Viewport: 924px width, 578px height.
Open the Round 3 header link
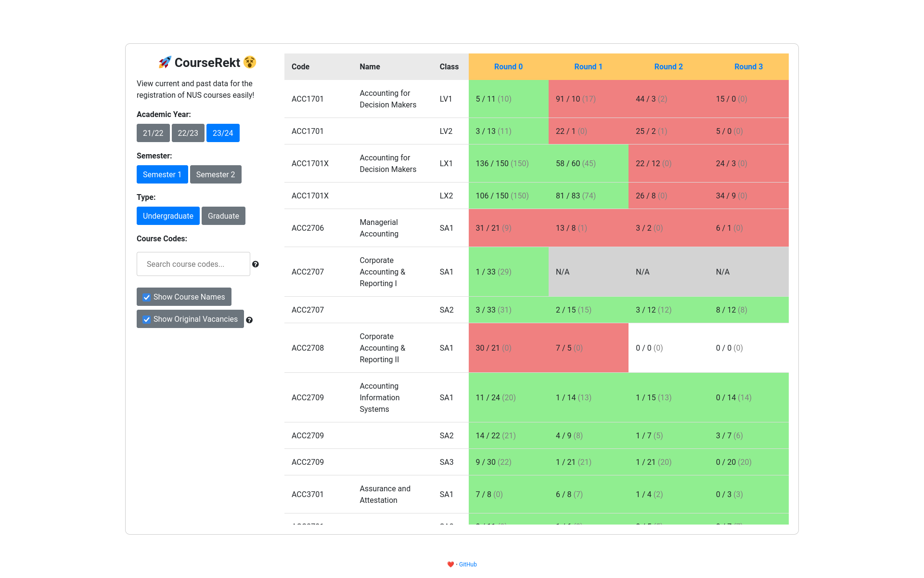(x=748, y=66)
